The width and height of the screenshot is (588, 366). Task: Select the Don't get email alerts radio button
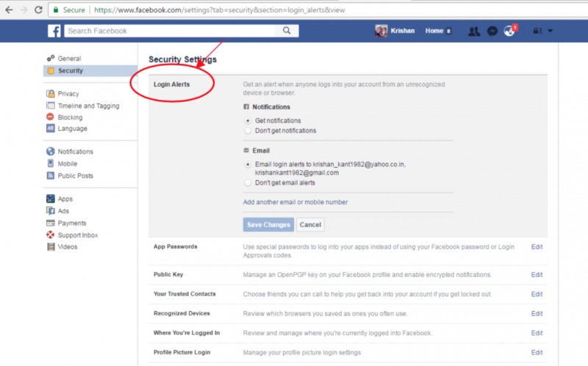[x=248, y=183]
